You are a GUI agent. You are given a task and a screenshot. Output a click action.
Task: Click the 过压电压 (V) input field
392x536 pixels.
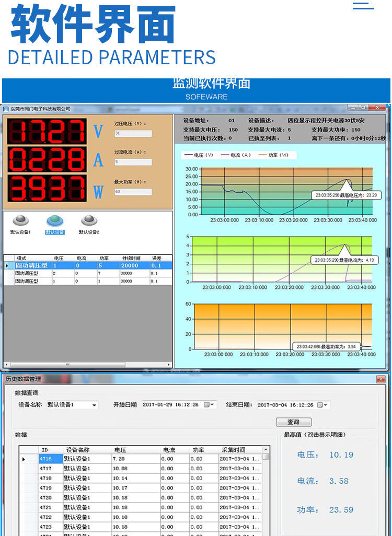pyautogui.click(x=133, y=134)
